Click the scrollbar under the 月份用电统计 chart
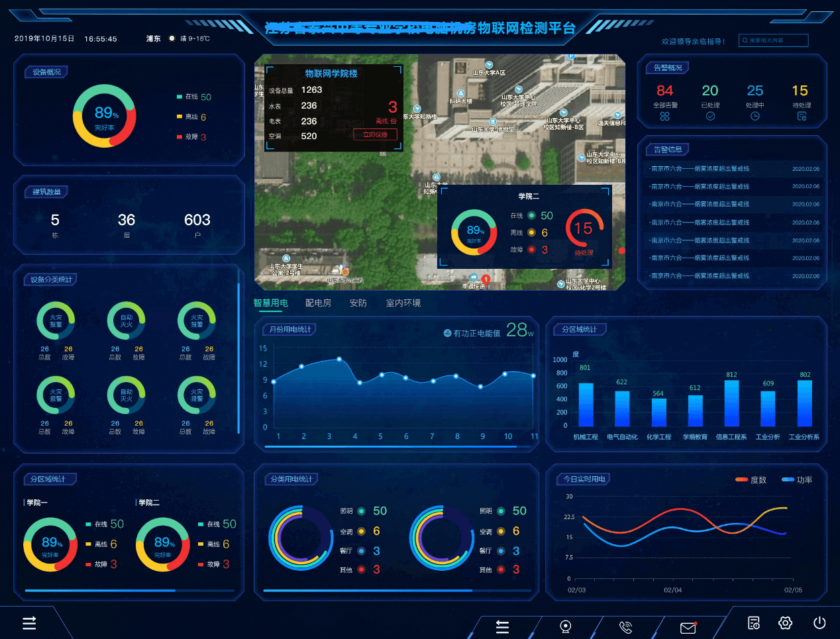Viewport: 840px width, 639px height. click(391, 447)
